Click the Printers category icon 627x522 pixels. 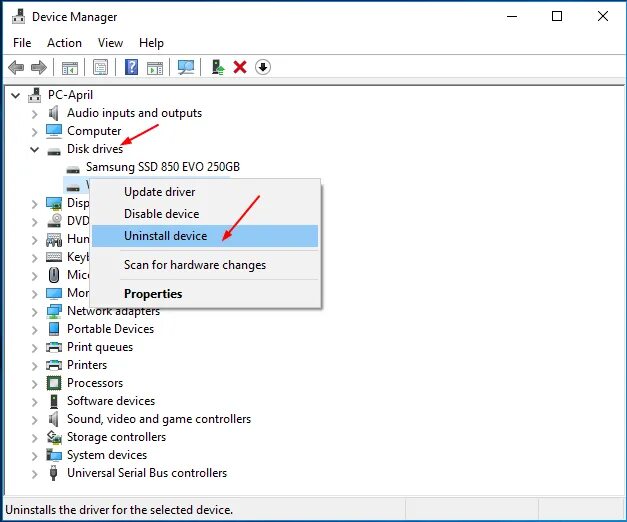click(54, 365)
